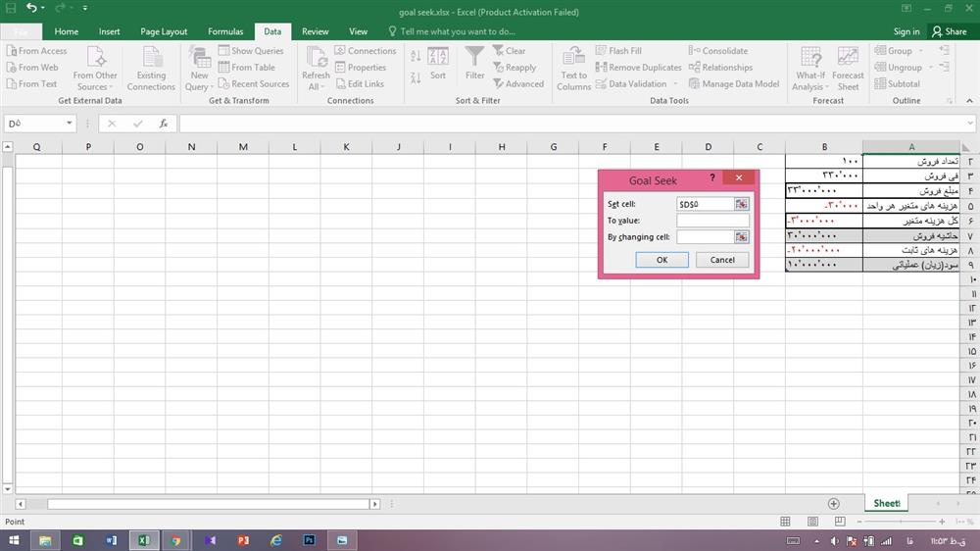Open PowerPoint from the taskbar

point(242,540)
